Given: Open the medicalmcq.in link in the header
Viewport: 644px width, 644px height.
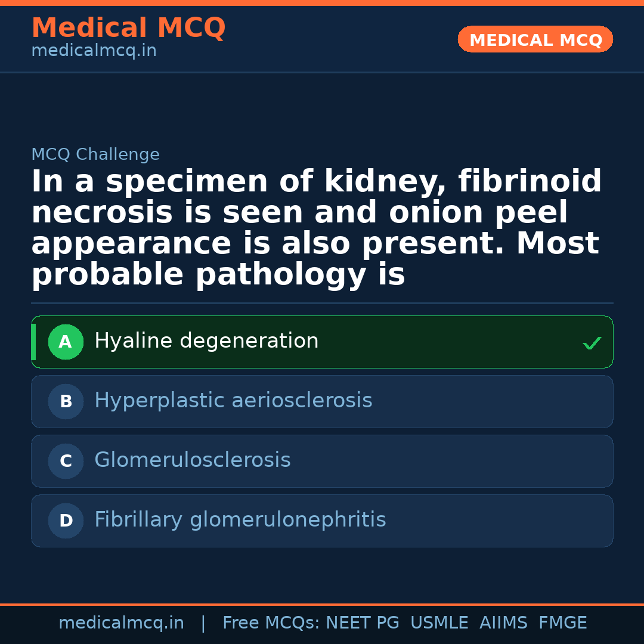Looking at the screenshot, I should click(94, 51).
